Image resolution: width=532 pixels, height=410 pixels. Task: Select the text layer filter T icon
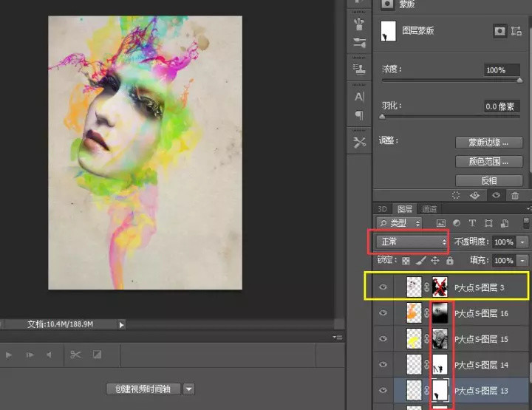tap(472, 222)
